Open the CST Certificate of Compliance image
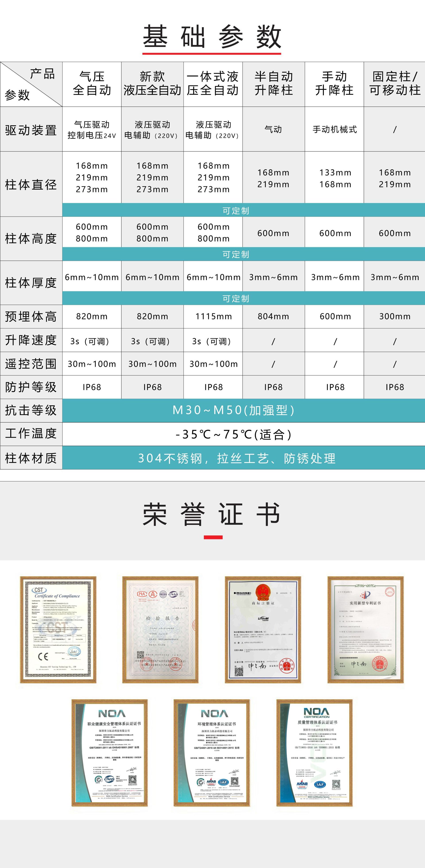 click(x=58, y=630)
